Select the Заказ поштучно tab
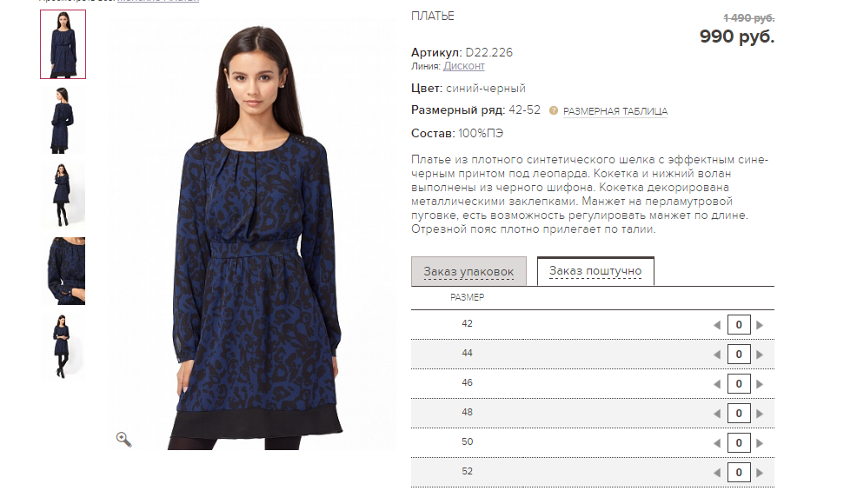The height and width of the screenshot is (504, 857). 595,270
